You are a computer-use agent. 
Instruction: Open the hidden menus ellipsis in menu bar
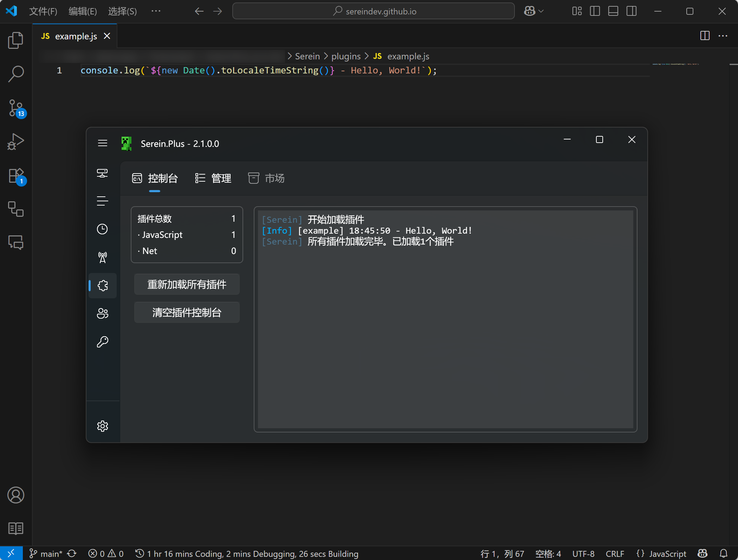(156, 11)
